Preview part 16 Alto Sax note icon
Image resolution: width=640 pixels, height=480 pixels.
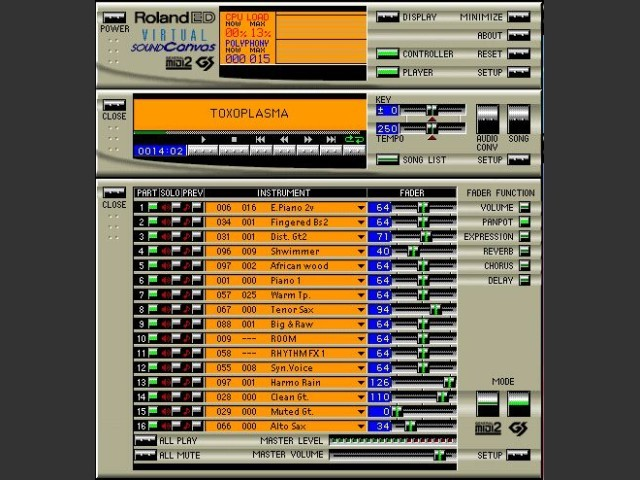[x=187, y=426]
